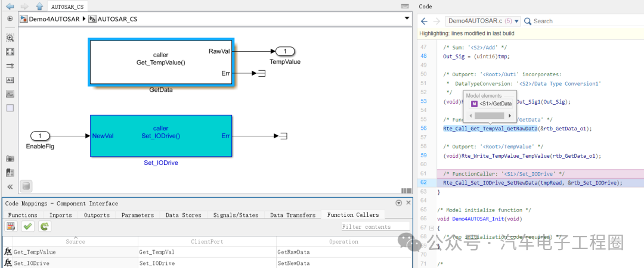Viewport: 644px width, 268px height.
Task: Click the keyboard icon at canvas top right
Action: (405, 6)
